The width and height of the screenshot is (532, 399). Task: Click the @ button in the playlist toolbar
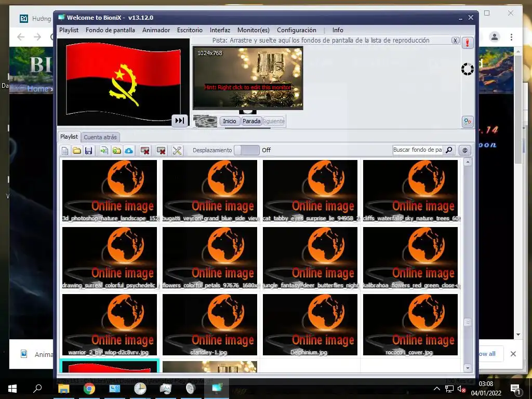(465, 150)
